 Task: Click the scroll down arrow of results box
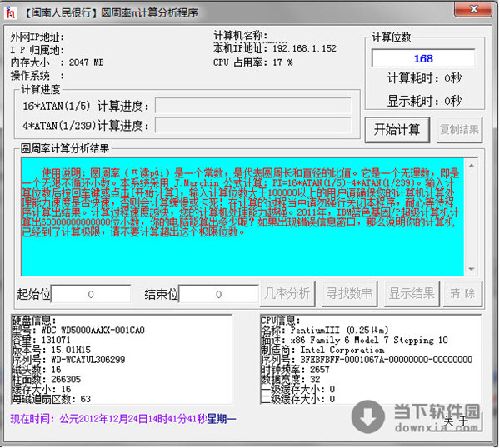tap(472, 269)
